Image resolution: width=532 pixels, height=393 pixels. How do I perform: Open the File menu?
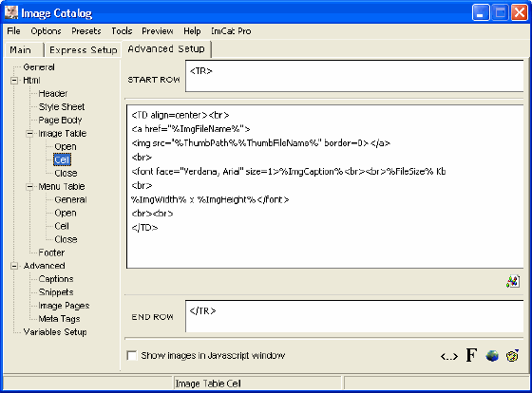(13, 31)
